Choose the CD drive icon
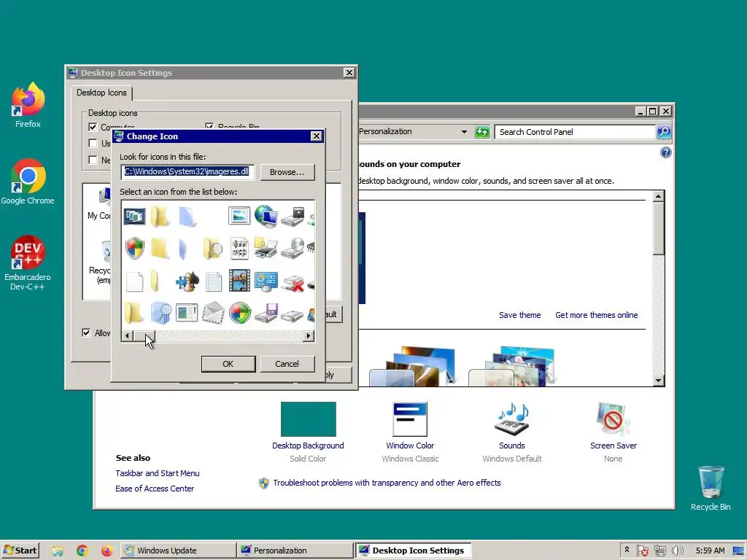 pos(293,248)
